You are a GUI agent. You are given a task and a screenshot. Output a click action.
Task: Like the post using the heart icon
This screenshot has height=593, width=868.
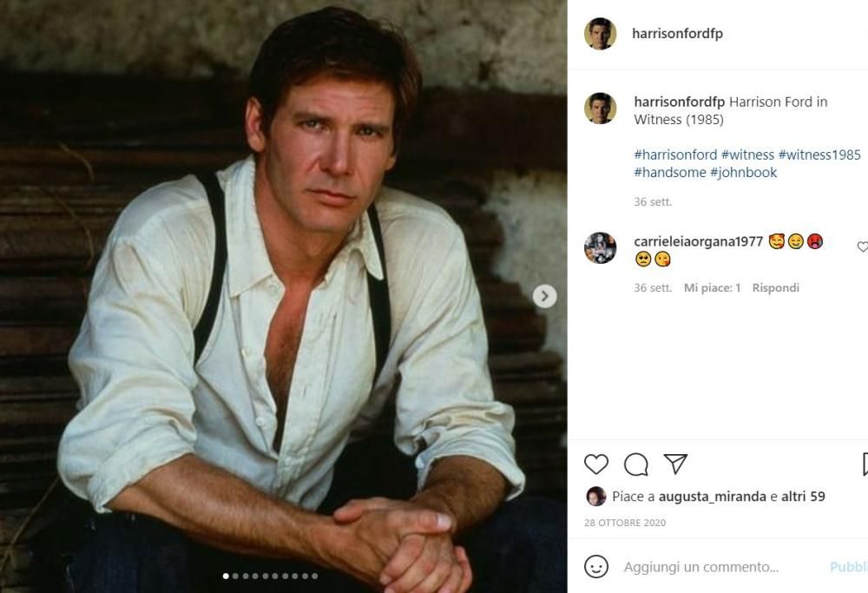coord(596,465)
